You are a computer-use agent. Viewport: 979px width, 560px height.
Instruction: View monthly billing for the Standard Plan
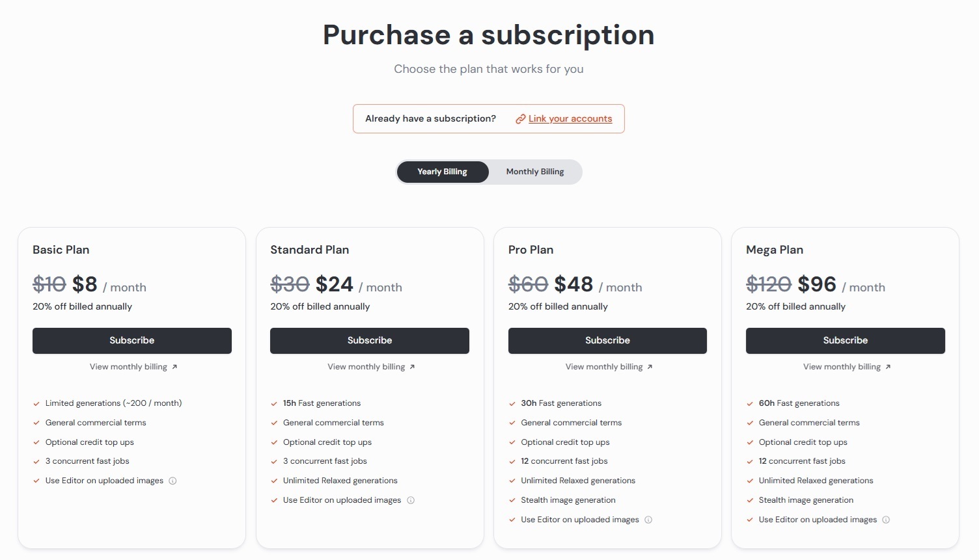click(x=371, y=367)
